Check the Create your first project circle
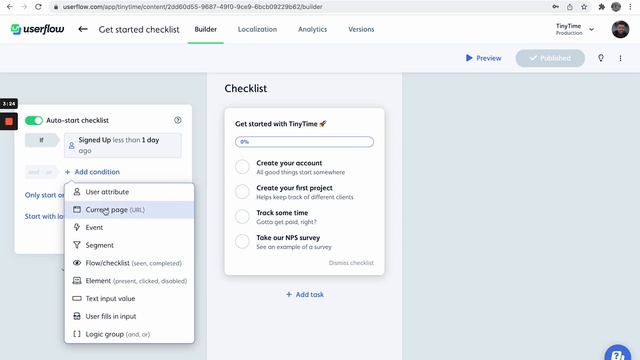This screenshot has width=640, height=360. 242,191
